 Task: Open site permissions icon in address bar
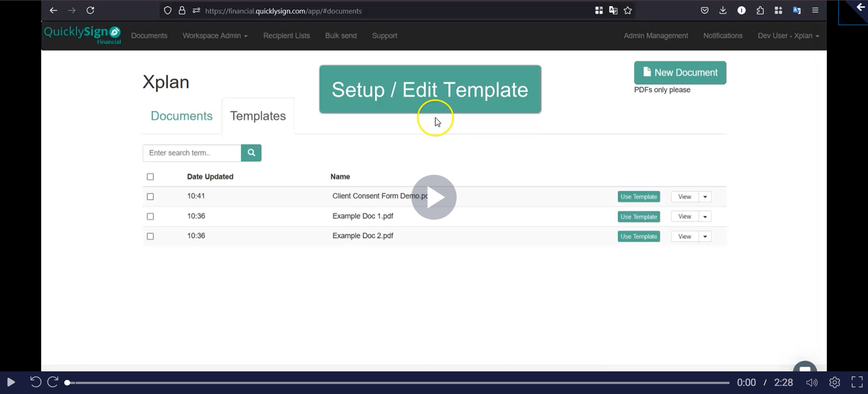click(x=196, y=10)
